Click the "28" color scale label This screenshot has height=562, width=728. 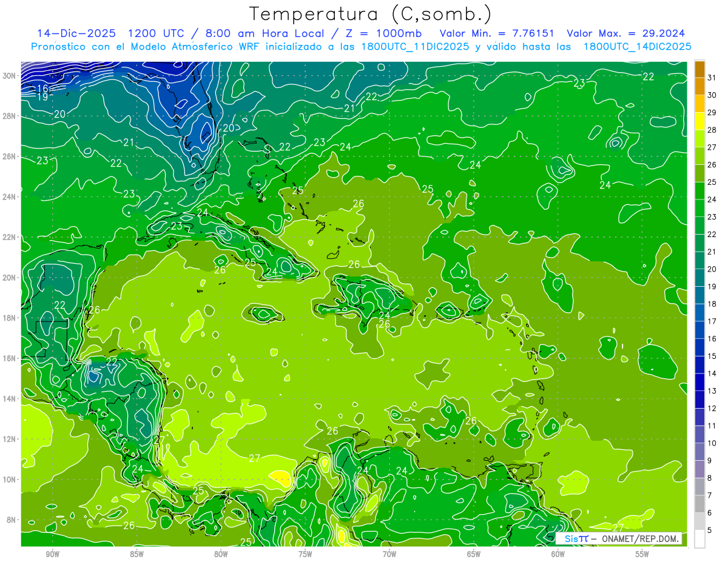pos(712,130)
